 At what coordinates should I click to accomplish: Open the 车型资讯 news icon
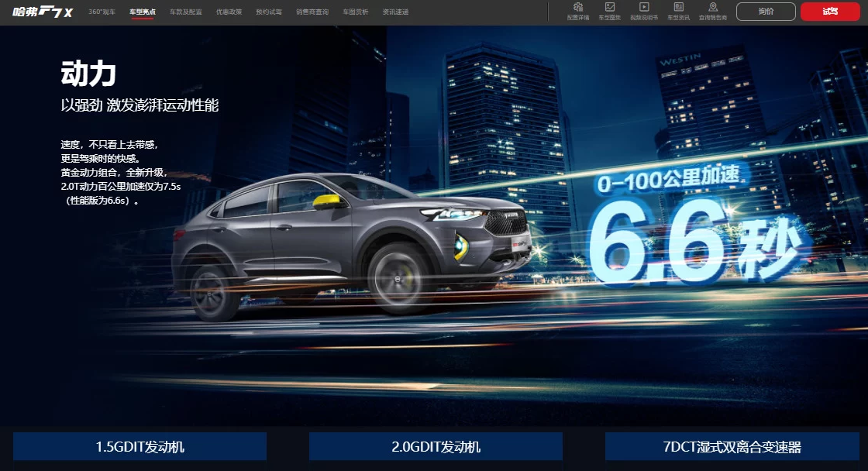pyautogui.click(x=678, y=7)
